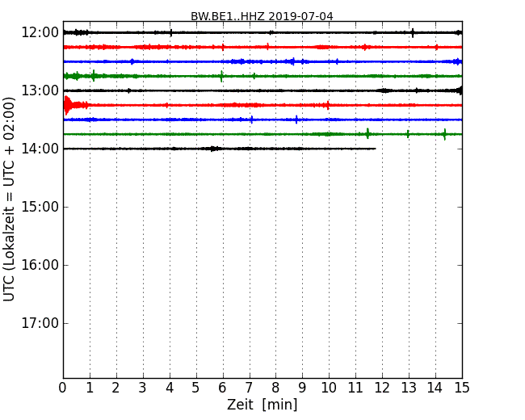
Task: Click the black 12:00 seismogram trace
Action: click(262, 32)
